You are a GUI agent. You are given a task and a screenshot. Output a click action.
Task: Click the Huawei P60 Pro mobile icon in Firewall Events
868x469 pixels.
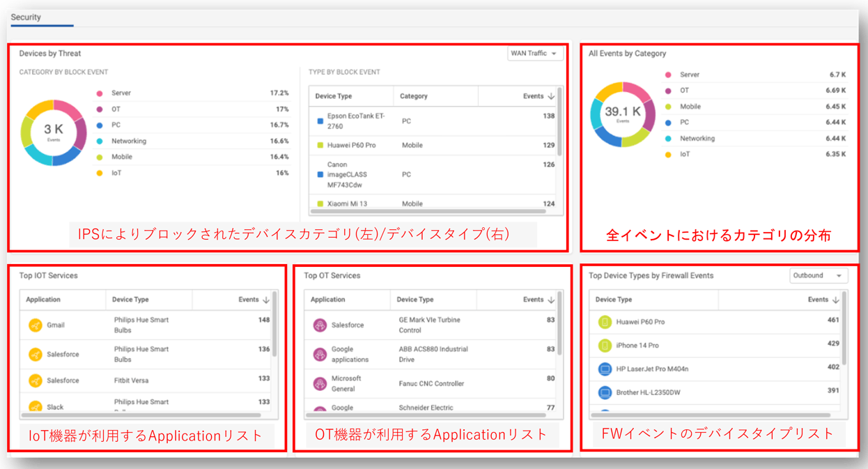pos(605,322)
